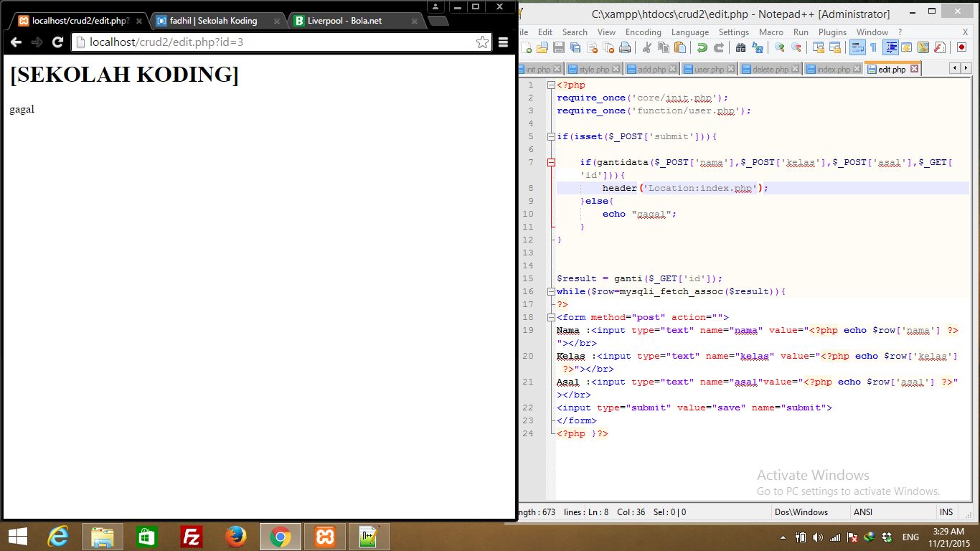The width and height of the screenshot is (980, 551).
Task: Collapse the PHP block fold at line 1
Action: point(550,85)
